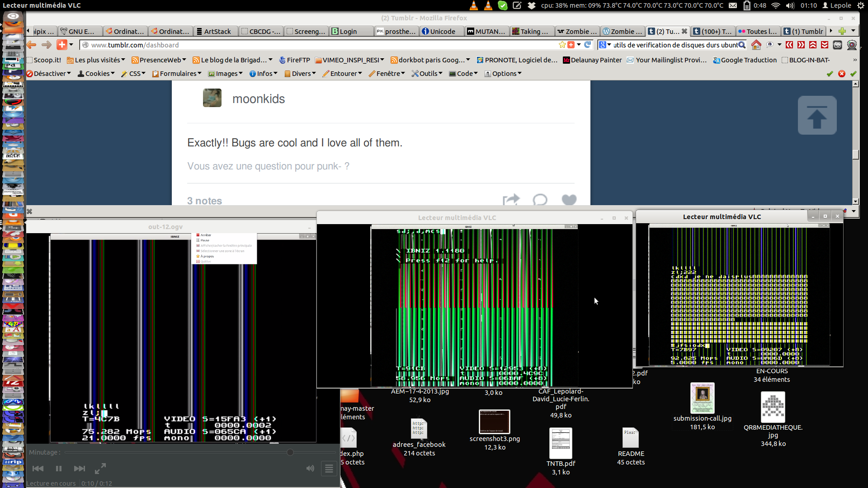This screenshot has height=488, width=868.
Task: Toggle fullscreen in the video player
Action: (x=100, y=468)
